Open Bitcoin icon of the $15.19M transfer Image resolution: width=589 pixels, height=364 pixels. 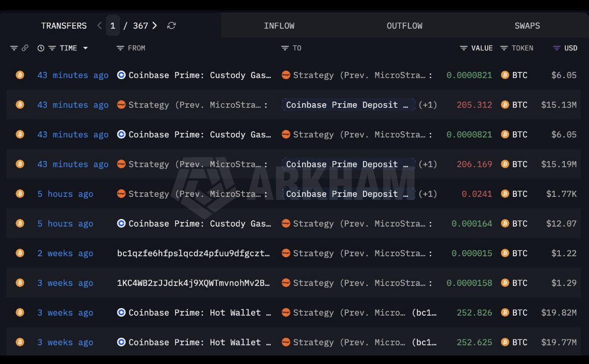click(20, 164)
